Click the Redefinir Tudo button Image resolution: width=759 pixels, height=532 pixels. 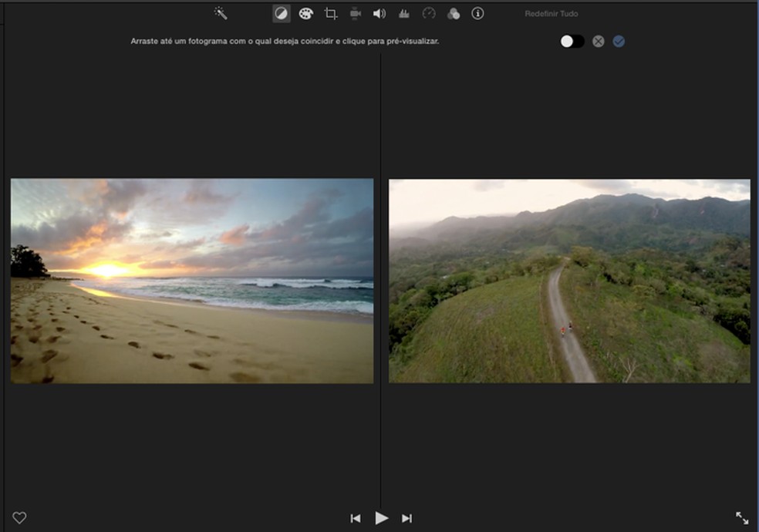552,14
